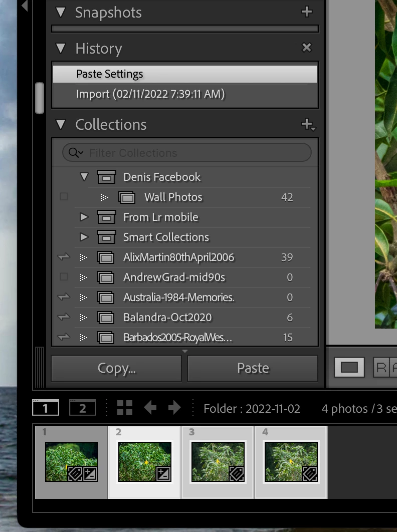Screen dimensions: 397x532
Task: Click the AlixMartin80thApril2006 collection icon
Action: point(106,257)
